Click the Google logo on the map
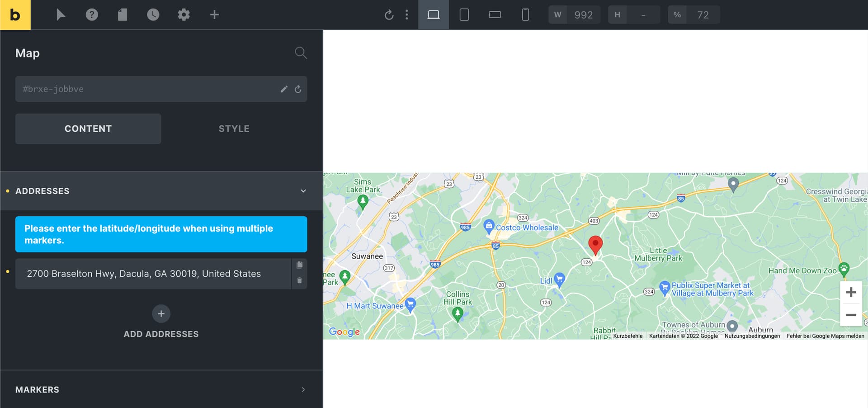 [x=344, y=332]
